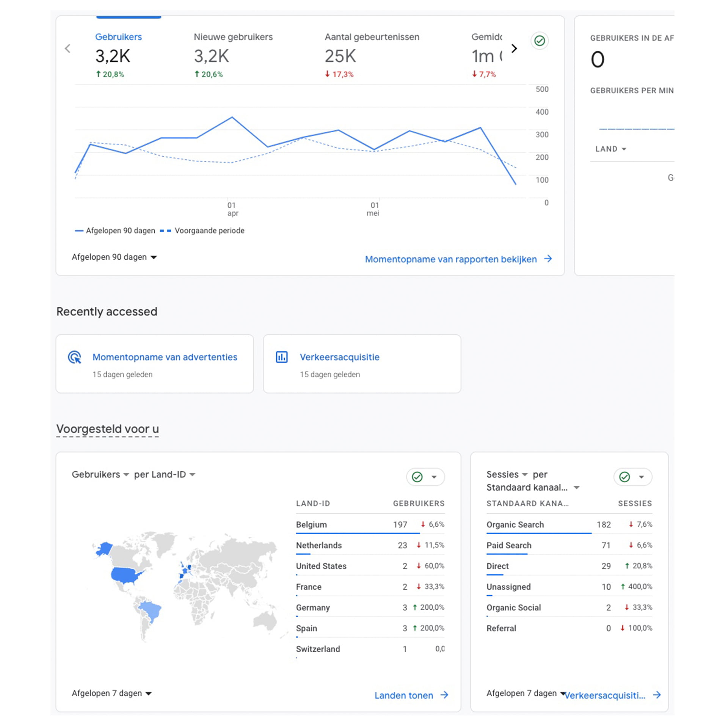The image size is (728, 728).
Task: Select the Gebruikers metric tab
Action: [x=118, y=55]
